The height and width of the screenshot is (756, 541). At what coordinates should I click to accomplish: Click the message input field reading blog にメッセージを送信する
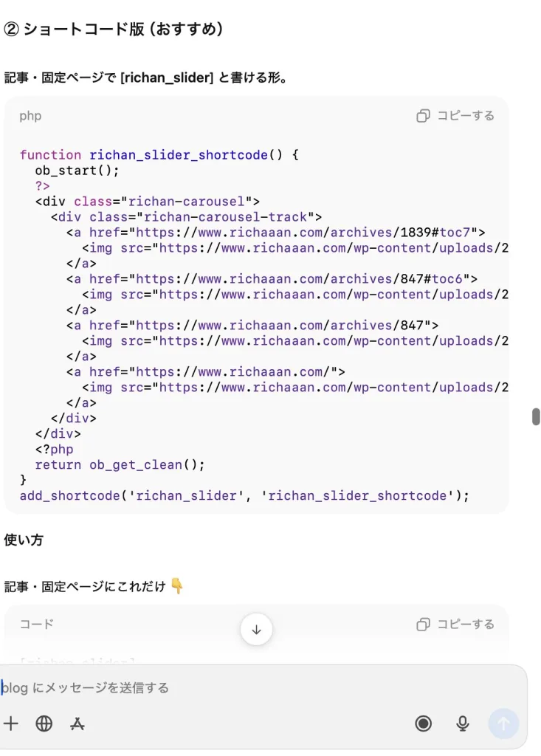point(148,687)
